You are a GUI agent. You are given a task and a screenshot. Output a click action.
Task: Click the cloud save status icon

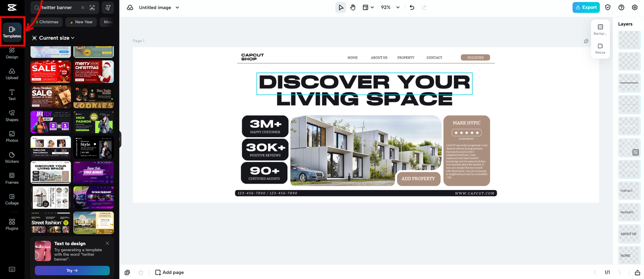click(130, 8)
